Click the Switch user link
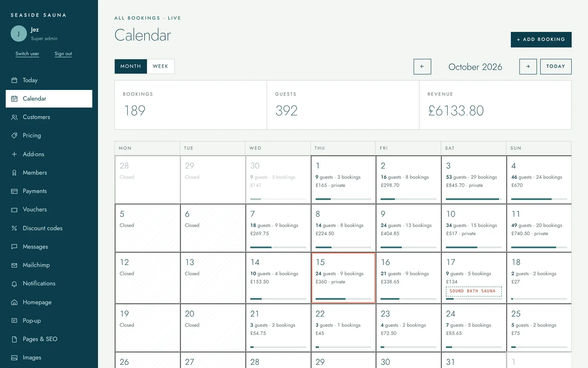The height and width of the screenshot is (368, 588). point(27,54)
